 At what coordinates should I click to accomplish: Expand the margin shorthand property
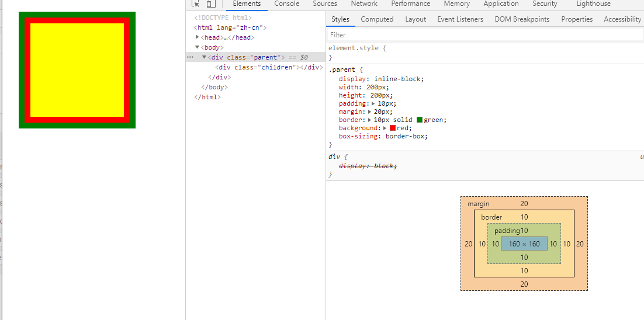(370, 112)
